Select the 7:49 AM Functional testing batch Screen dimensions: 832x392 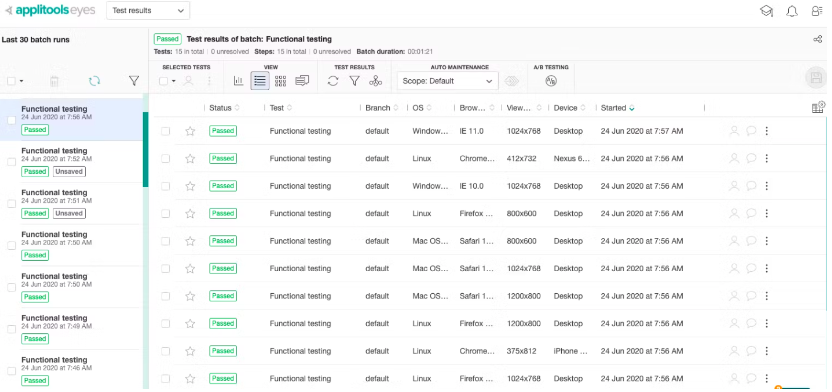click(x=72, y=329)
